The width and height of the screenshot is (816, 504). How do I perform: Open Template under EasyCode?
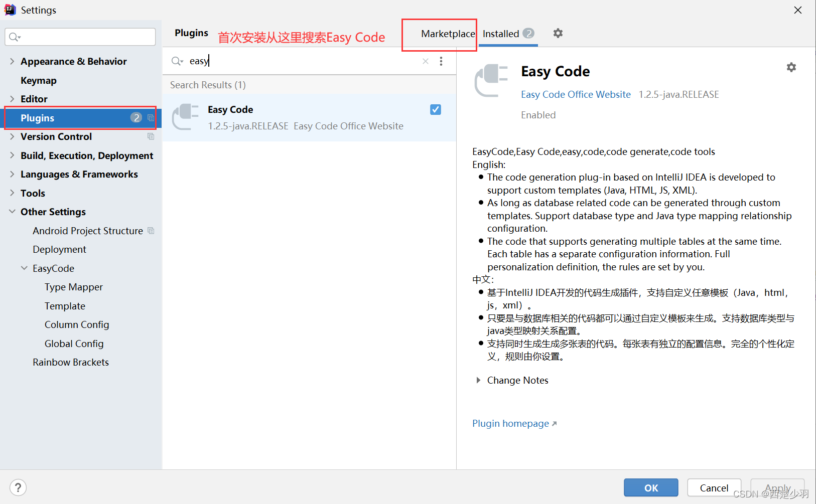click(65, 306)
